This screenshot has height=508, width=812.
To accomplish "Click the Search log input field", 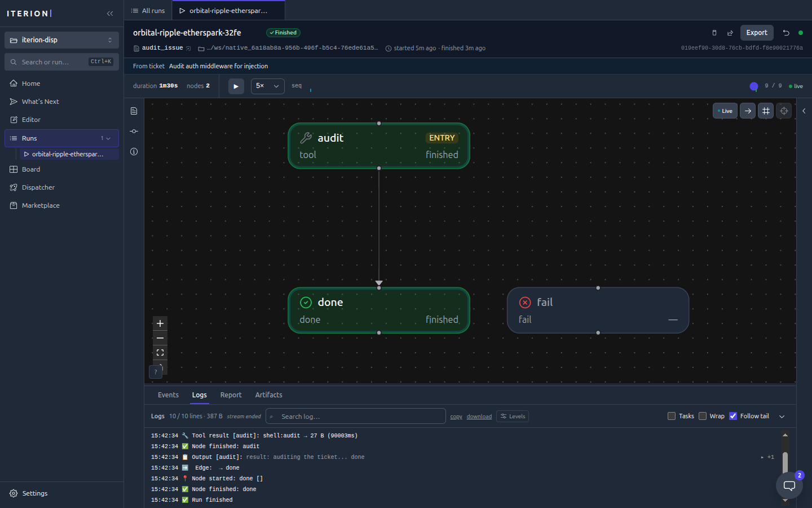I will (356, 417).
